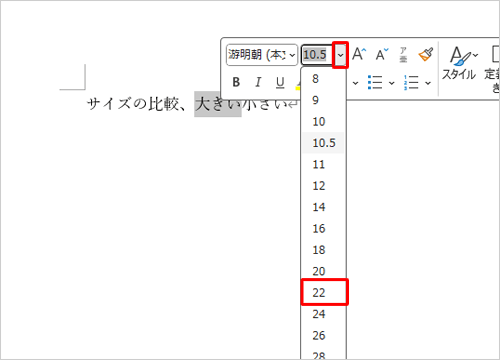
Task: Open the スタイル styles button
Action: coord(460,63)
